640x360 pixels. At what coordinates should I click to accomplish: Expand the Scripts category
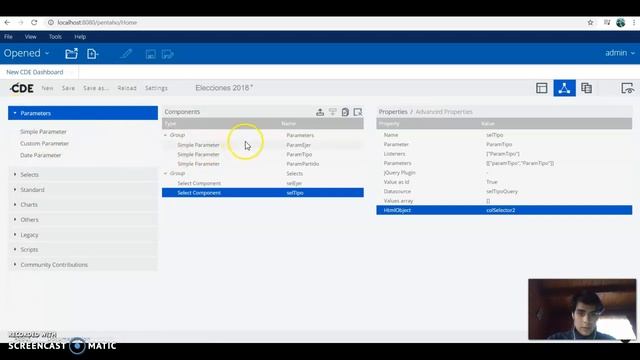[83, 249]
